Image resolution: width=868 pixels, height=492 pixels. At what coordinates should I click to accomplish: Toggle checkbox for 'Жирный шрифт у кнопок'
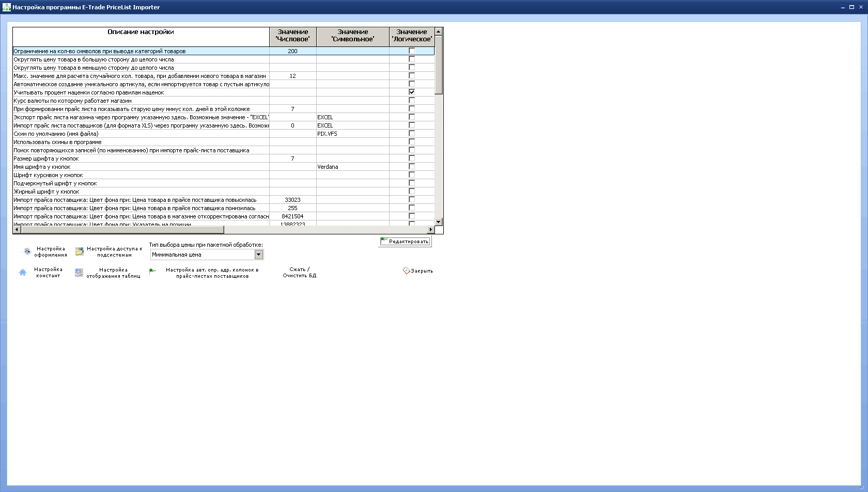tap(412, 191)
